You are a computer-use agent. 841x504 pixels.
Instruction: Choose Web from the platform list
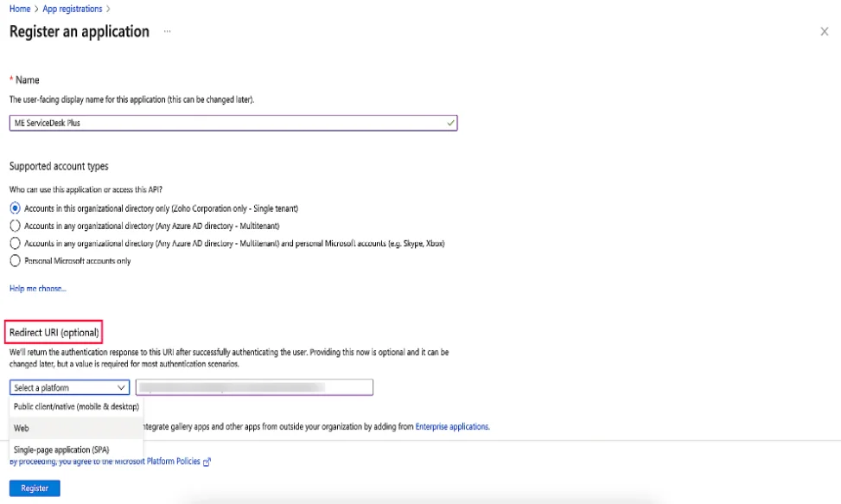22,428
